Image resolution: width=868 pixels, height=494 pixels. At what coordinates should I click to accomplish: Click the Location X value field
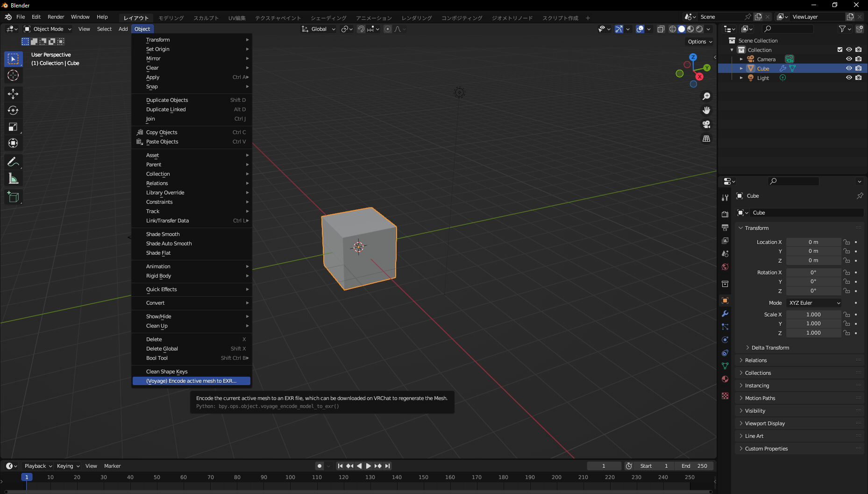[x=813, y=242]
